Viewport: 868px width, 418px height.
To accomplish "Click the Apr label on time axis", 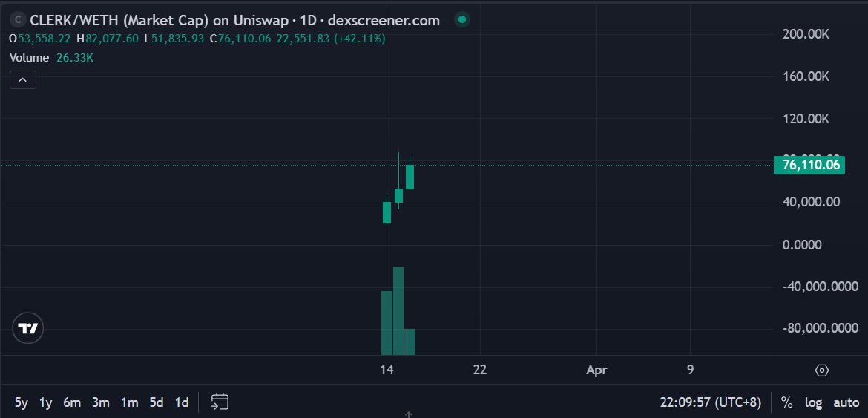I will [x=596, y=370].
